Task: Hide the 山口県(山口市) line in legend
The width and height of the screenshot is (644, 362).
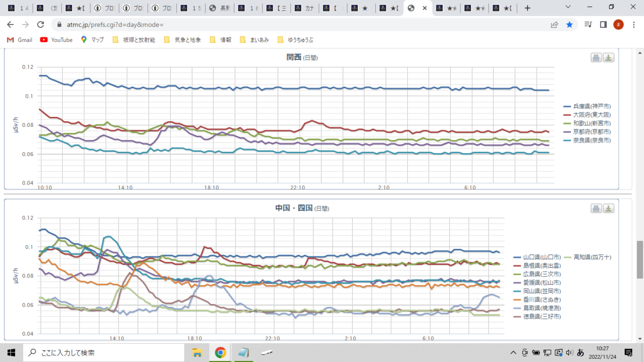Action: click(537, 257)
